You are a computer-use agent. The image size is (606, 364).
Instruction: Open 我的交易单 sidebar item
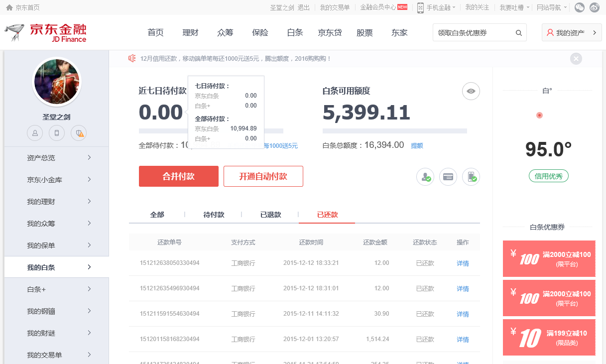click(56, 355)
